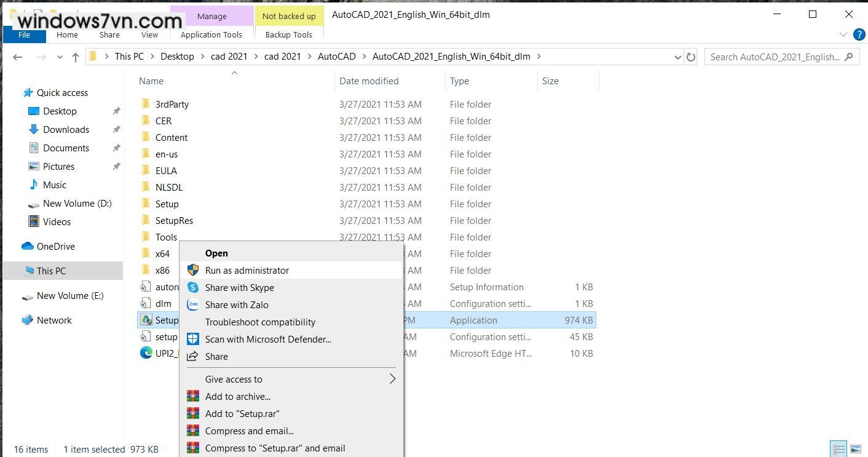The image size is (868, 457).
Task: Navigate up one folder level
Action: coord(75,57)
